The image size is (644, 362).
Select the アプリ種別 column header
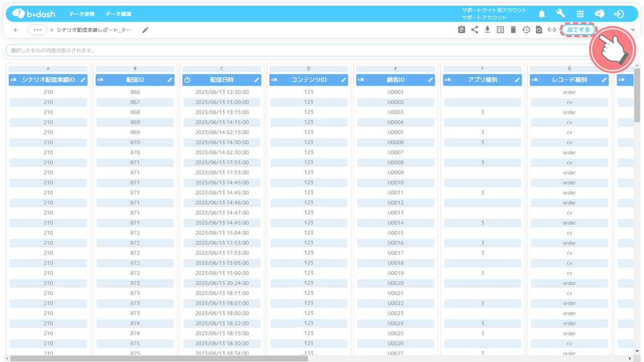pos(482,79)
